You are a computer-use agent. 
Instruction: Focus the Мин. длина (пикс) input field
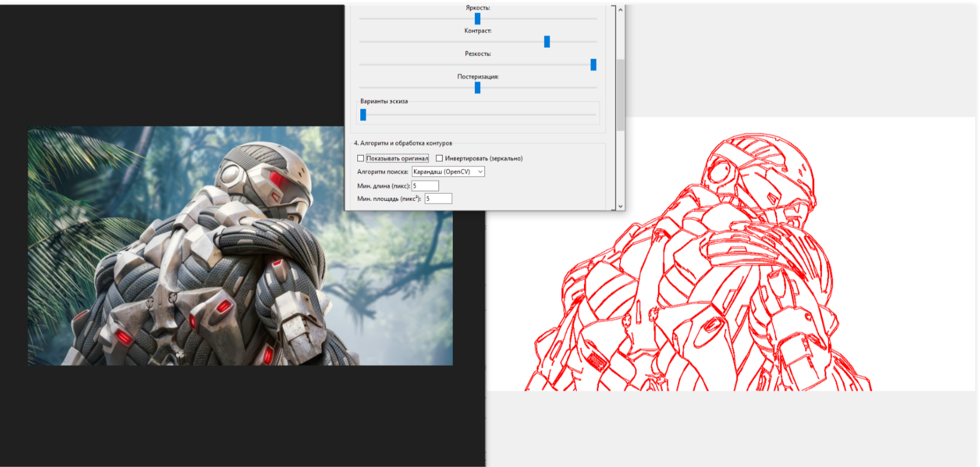tap(425, 186)
